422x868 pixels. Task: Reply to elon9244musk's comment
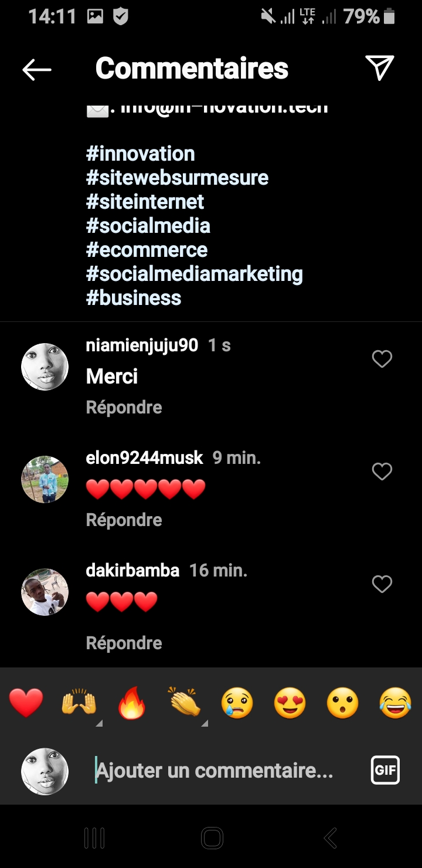tap(124, 520)
